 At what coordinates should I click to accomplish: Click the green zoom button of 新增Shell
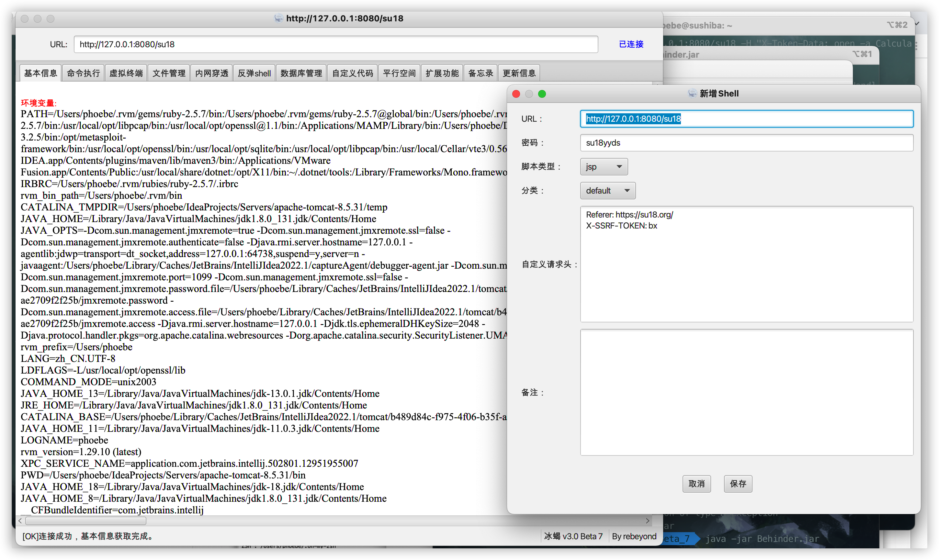[x=542, y=94]
